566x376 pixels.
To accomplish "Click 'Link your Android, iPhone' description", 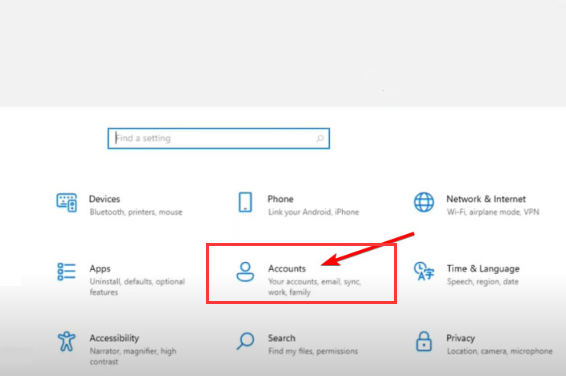I will point(314,212).
